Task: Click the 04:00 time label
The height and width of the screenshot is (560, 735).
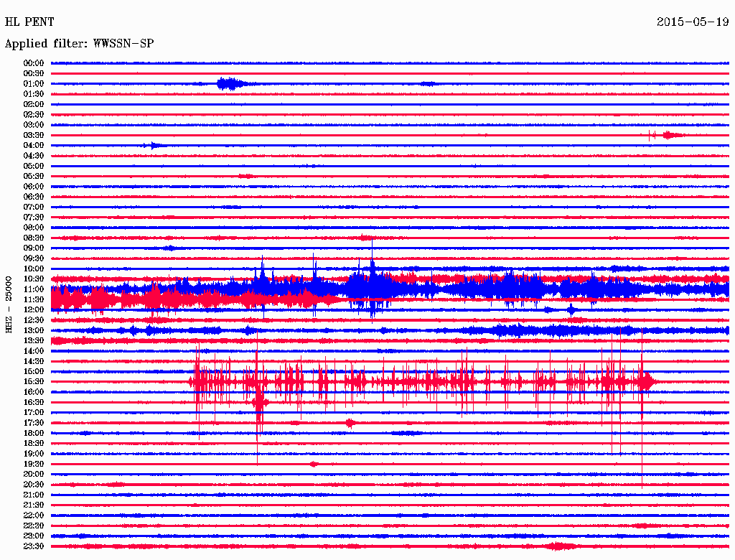Action: pyautogui.click(x=34, y=146)
